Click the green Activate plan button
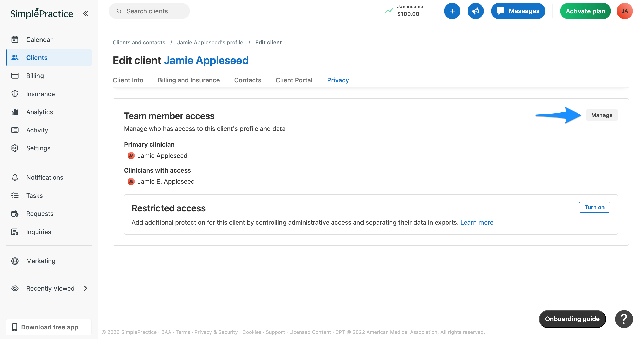The height and width of the screenshot is (339, 644). 585,11
